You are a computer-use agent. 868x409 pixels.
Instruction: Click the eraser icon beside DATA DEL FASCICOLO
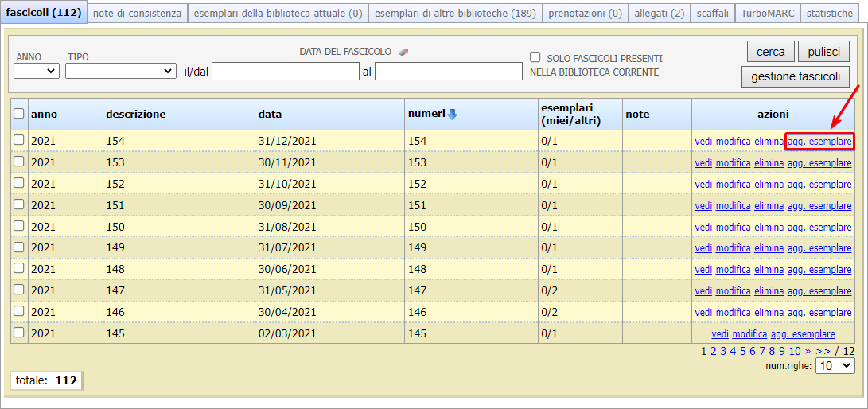403,52
